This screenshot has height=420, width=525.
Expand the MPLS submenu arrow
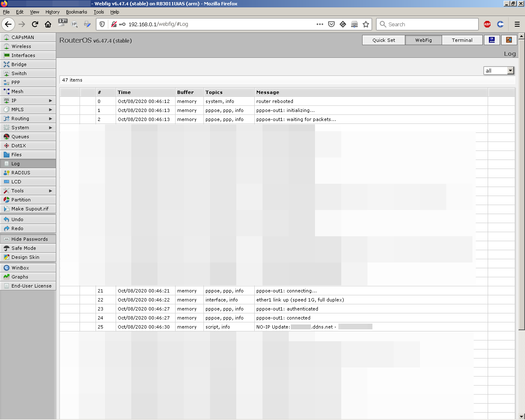pyautogui.click(x=50, y=110)
